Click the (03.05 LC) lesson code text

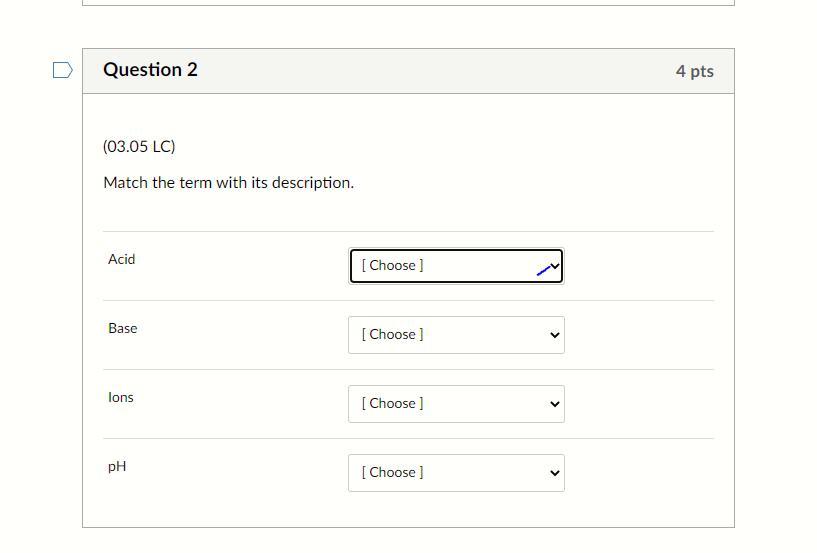139,146
